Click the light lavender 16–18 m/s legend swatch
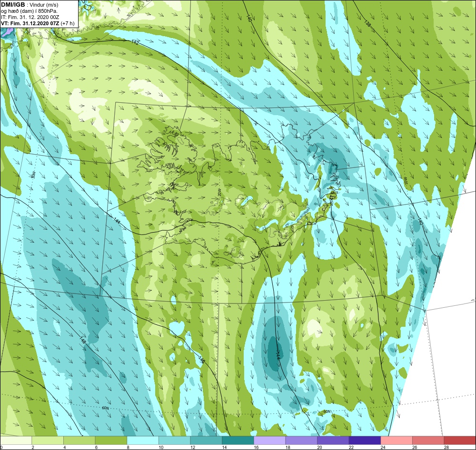This screenshot has height=450, width=476. point(269,440)
